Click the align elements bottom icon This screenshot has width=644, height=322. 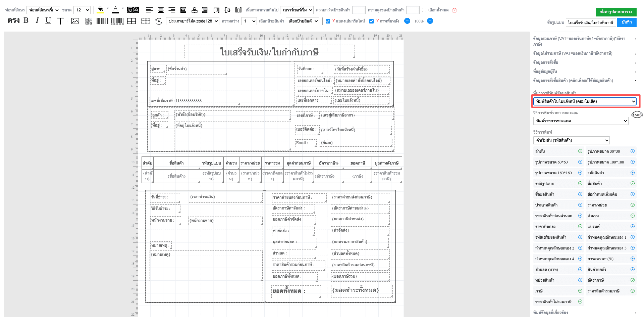tap(238, 10)
